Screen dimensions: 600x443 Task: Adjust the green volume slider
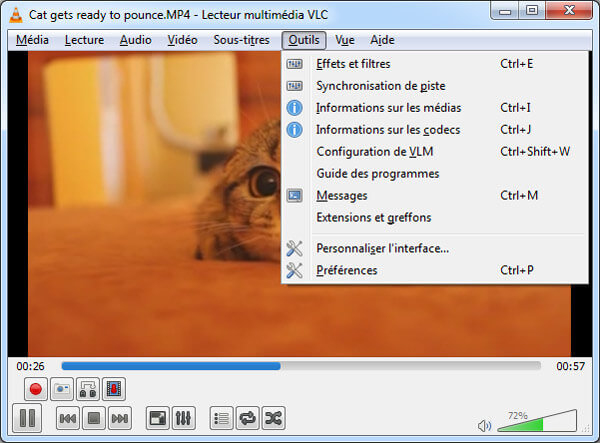pos(537,421)
